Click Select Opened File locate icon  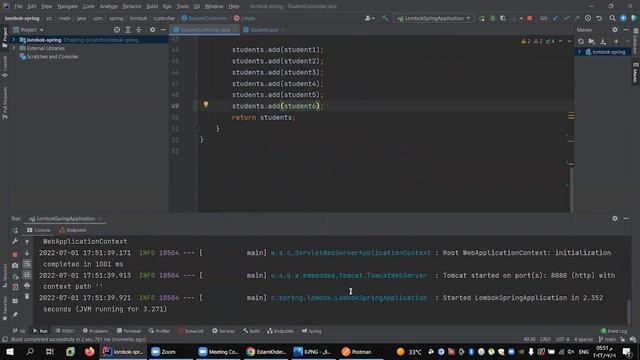coord(117,30)
